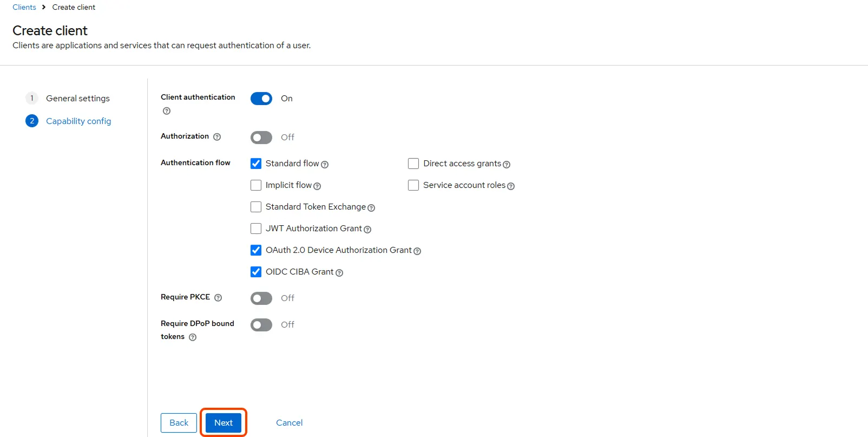Viewport: 868px width, 437px height.
Task: Go to General settings wizard step
Action: coord(68,99)
